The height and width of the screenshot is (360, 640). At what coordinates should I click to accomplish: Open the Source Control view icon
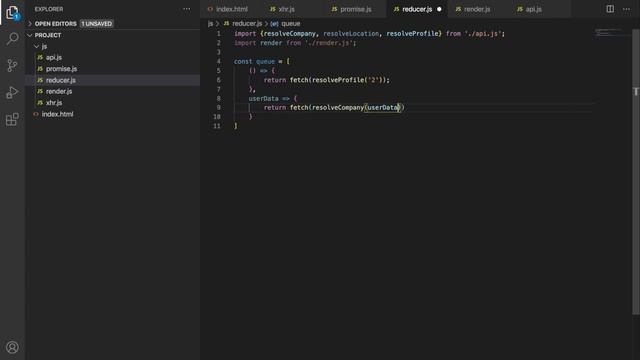pos(12,65)
